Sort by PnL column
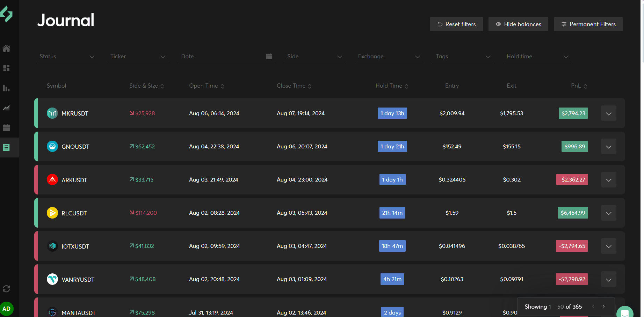 [579, 86]
